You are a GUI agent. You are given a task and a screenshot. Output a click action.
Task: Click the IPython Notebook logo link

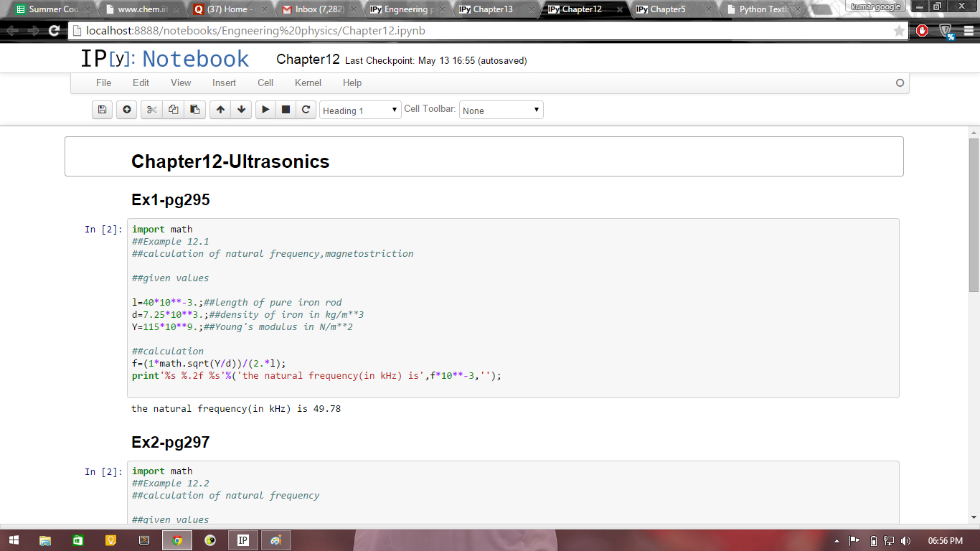[x=165, y=59]
